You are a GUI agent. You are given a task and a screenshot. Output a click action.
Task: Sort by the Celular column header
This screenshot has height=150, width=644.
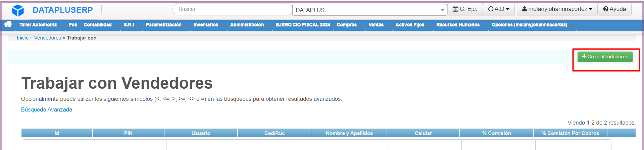point(423,133)
